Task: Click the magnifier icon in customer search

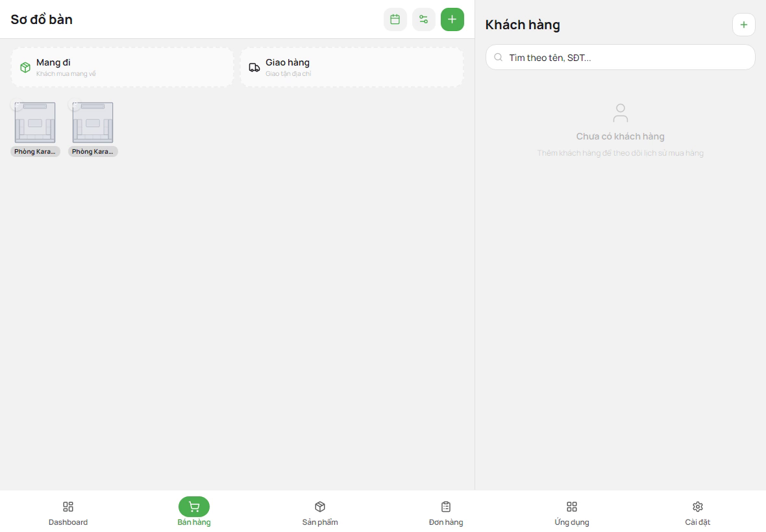Action: point(499,57)
